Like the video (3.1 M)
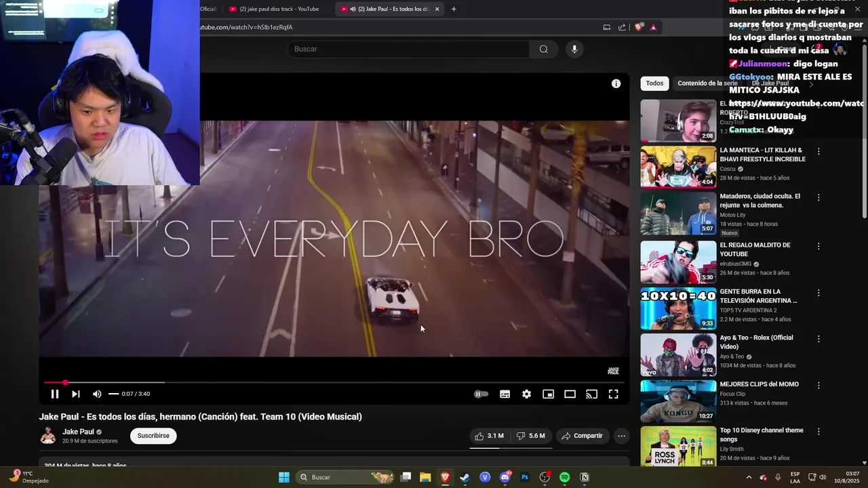This screenshot has height=488, width=868. coord(489,436)
